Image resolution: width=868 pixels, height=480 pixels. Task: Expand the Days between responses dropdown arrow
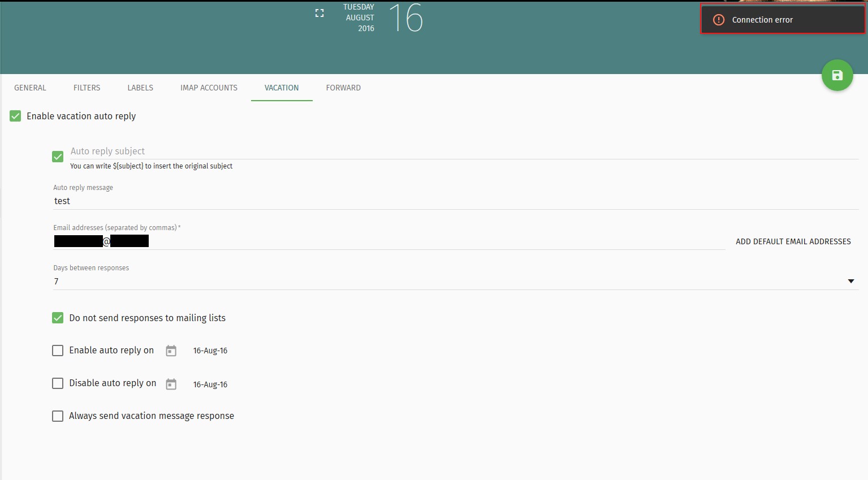tap(850, 282)
